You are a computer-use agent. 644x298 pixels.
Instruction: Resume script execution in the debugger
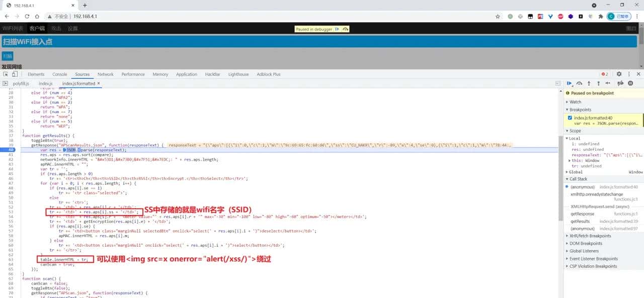pyautogui.click(x=569, y=83)
